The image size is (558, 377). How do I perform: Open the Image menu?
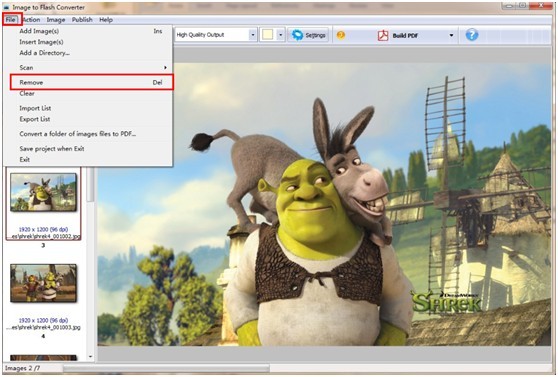point(56,20)
